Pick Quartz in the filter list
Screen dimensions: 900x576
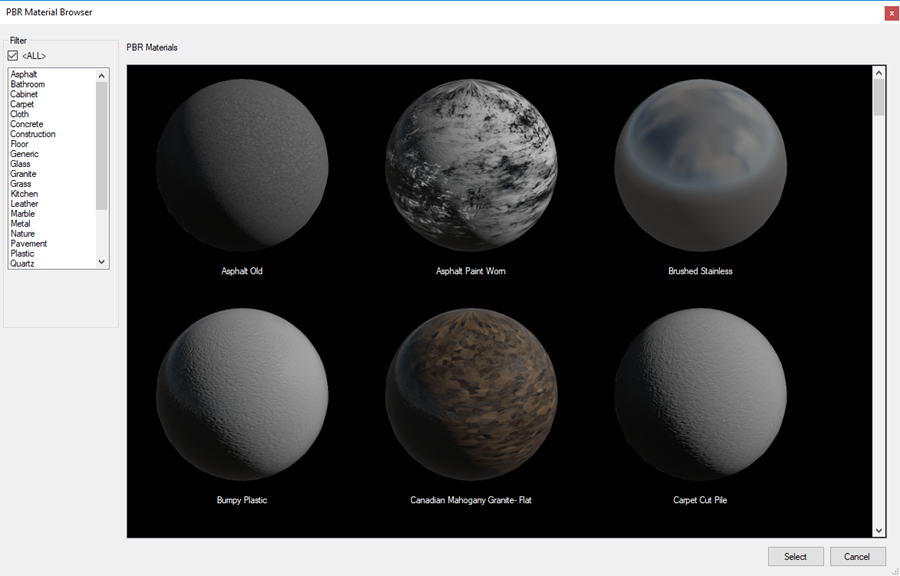click(x=22, y=263)
